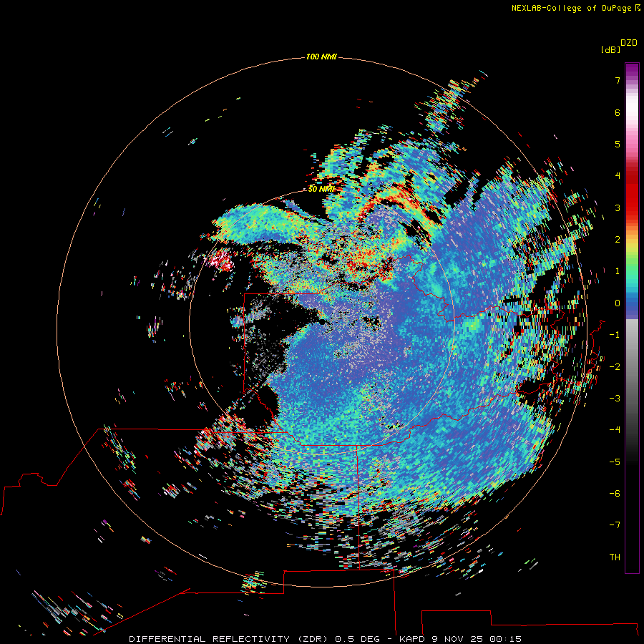Click the [dB] unit label
This screenshot has height=644, width=644.
click(x=611, y=49)
